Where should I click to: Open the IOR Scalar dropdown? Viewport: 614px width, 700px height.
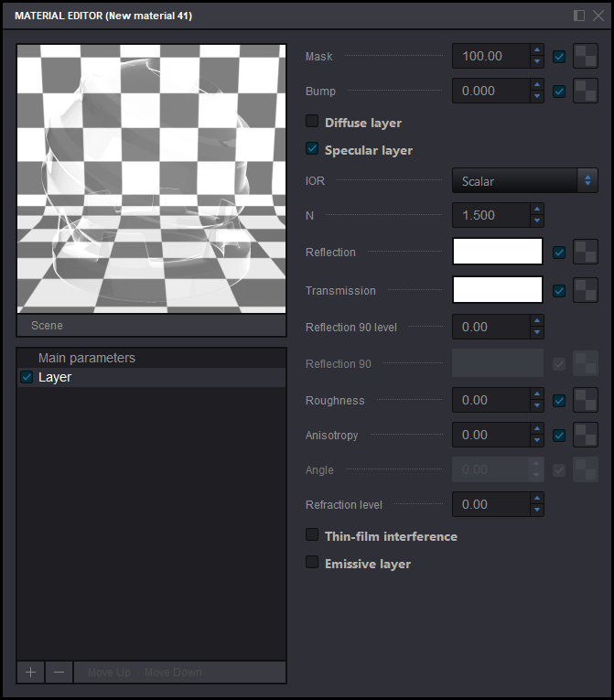tap(524, 181)
